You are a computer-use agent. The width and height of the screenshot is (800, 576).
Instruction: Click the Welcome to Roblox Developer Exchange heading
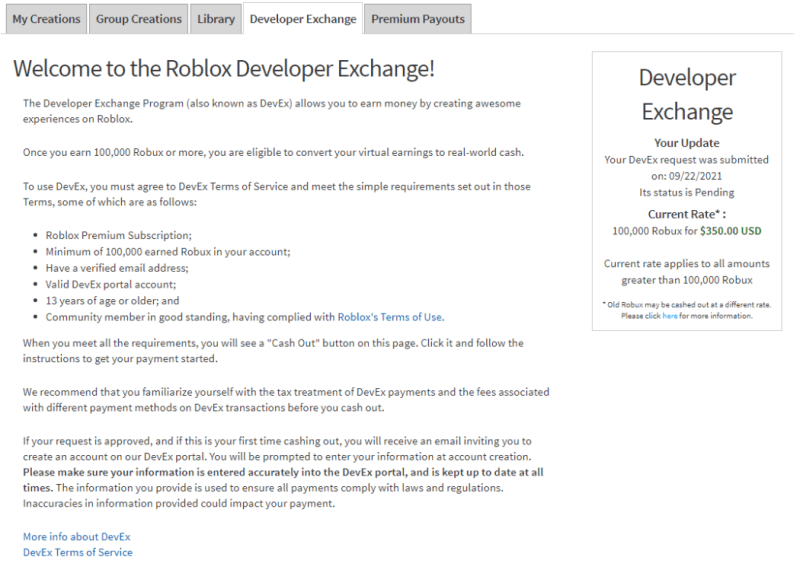[x=223, y=69]
